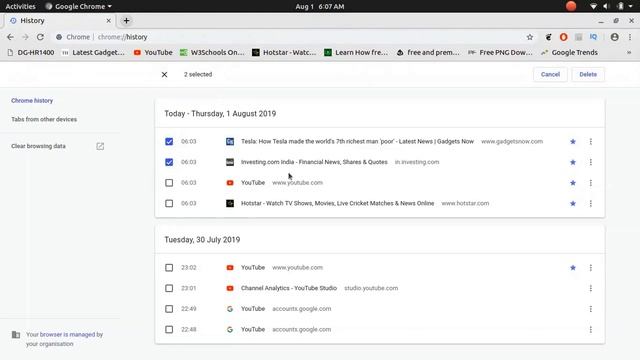
Task: Open the Tesla Gadgets Now history link
Action: click(x=357, y=141)
